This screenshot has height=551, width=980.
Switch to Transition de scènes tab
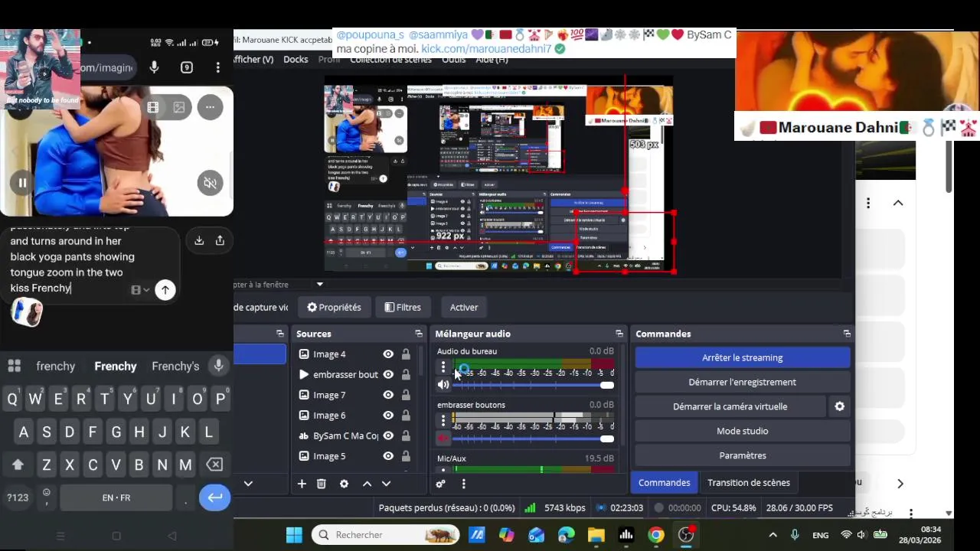click(x=749, y=483)
